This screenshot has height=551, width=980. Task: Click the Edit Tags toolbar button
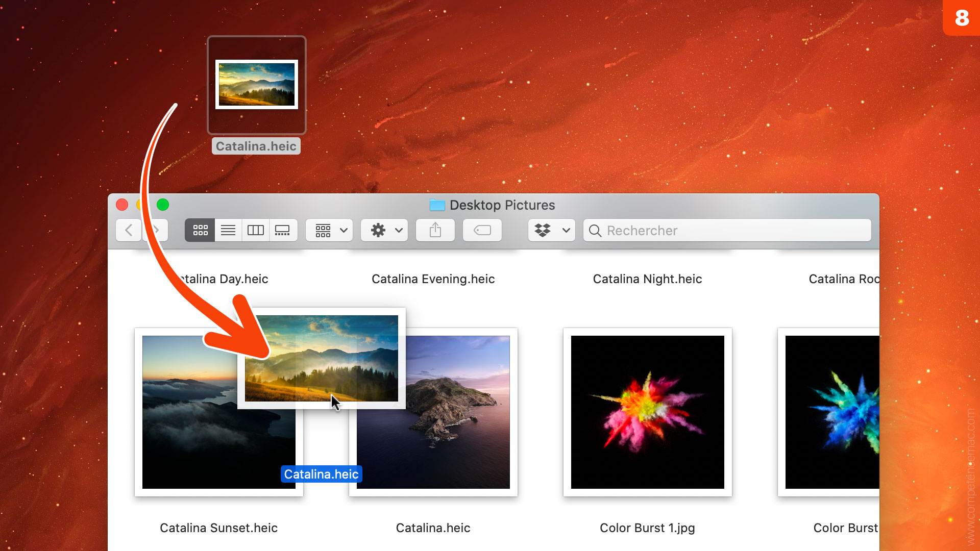point(482,230)
